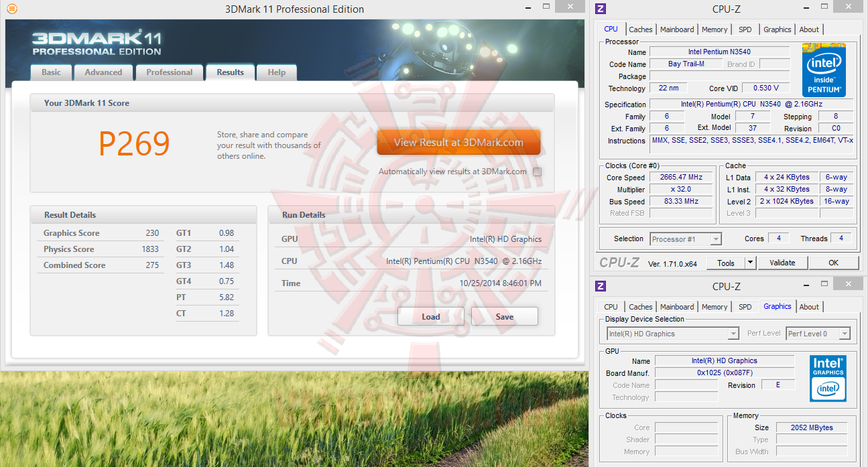Screen dimensions: 868x467
Task: Click the Board Manuf. value 0x1025 (0x087F)
Action: coord(725,373)
